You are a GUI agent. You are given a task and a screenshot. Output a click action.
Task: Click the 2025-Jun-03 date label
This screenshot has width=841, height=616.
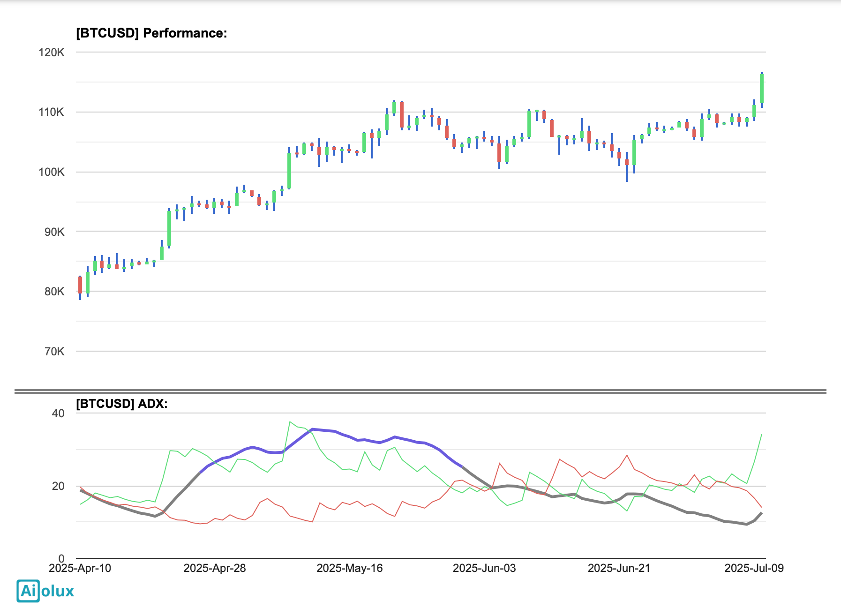coord(484,568)
